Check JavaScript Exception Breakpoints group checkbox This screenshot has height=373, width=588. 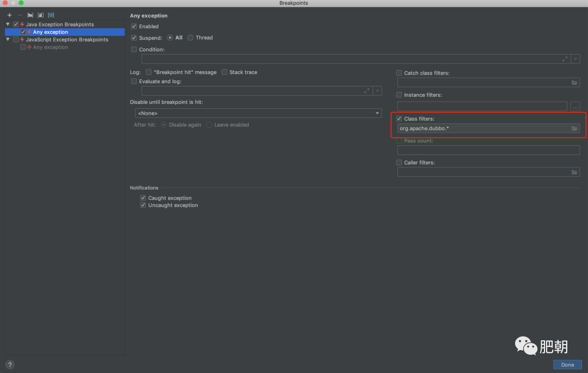pyautogui.click(x=16, y=39)
